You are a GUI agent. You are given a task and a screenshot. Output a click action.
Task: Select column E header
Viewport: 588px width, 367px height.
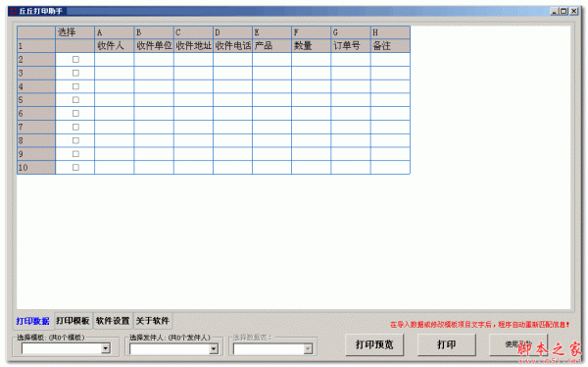tap(271, 32)
